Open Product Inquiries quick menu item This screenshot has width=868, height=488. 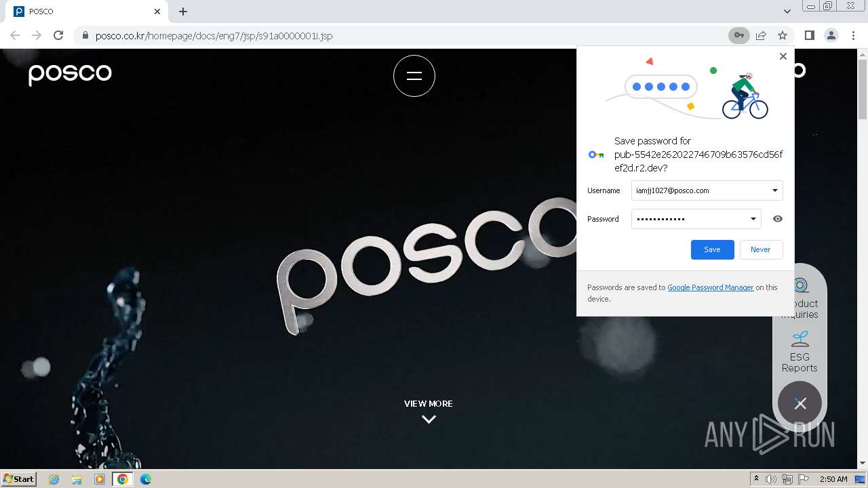800,298
